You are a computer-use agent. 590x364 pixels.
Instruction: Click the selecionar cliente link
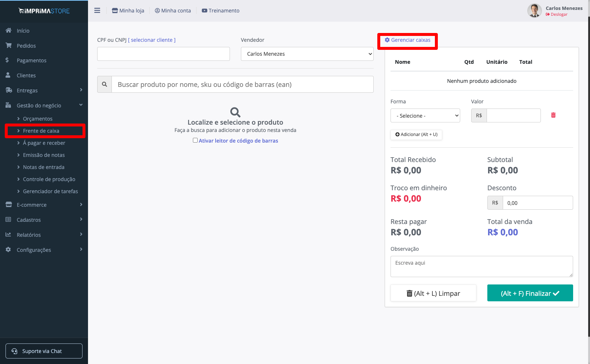coord(152,40)
